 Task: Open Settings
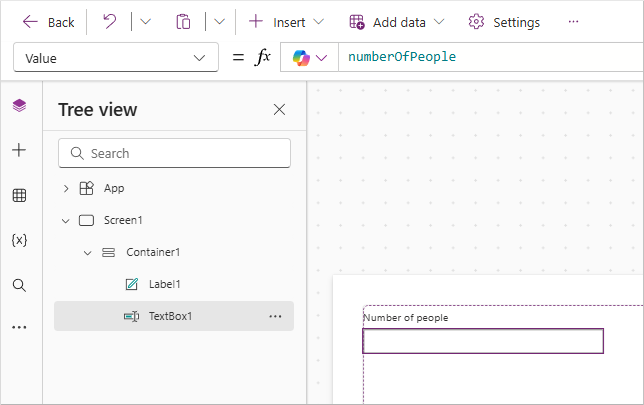(x=504, y=22)
